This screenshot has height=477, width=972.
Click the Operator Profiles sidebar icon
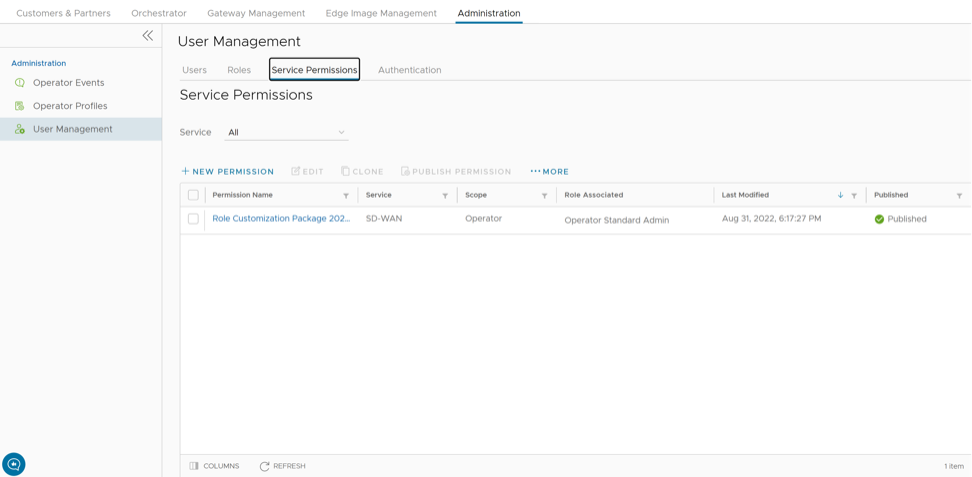click(20, 106)
